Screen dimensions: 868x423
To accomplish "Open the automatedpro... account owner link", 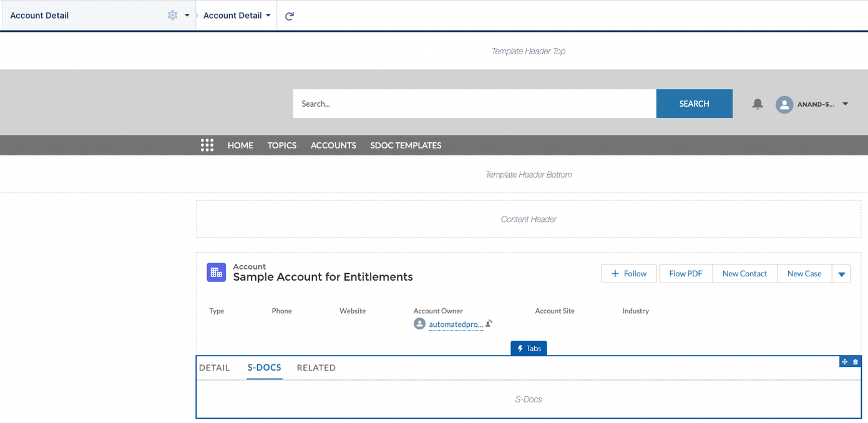I will [456, 324].
